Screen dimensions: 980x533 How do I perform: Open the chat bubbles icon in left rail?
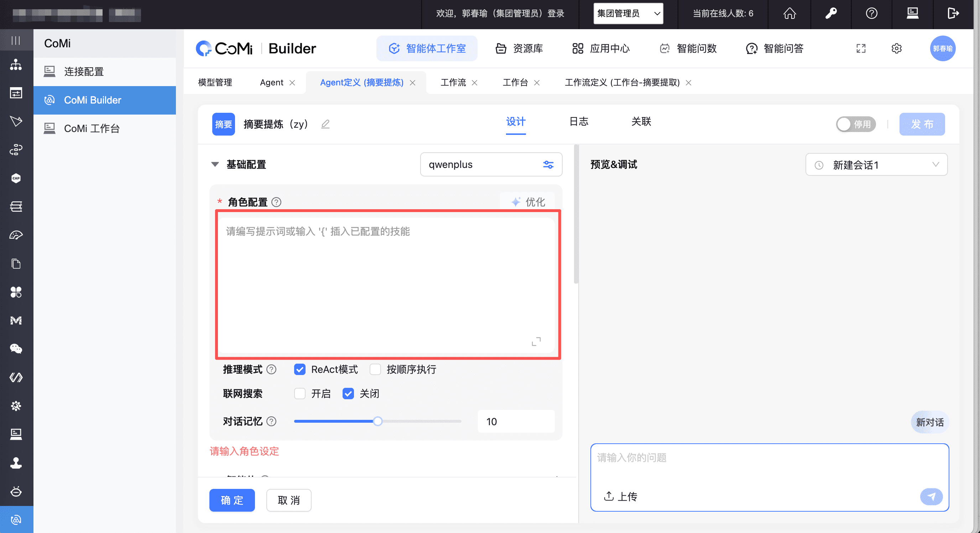click(x=16, y=349)
